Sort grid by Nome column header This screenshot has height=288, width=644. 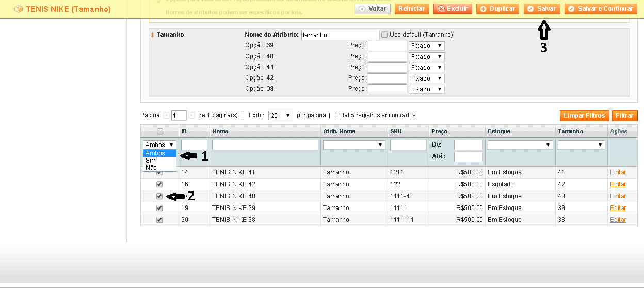click(220, 131)
